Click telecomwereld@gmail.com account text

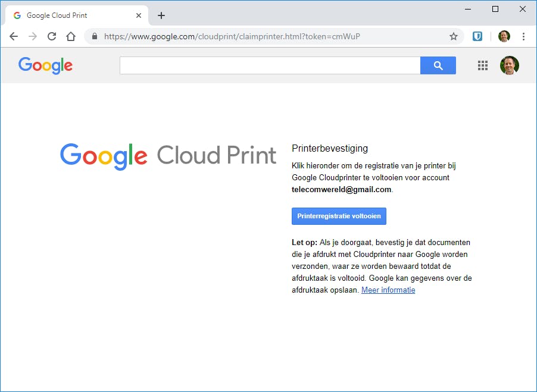[x=342, y=190]
